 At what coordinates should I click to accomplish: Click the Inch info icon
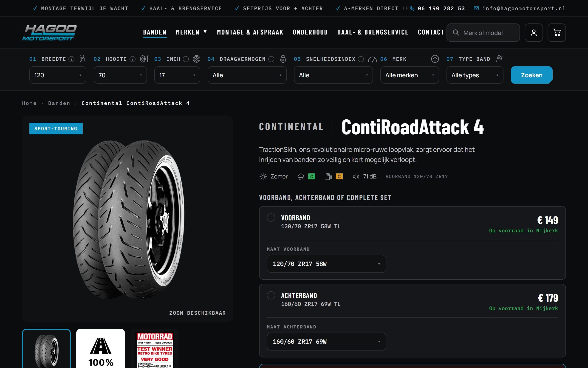click(x=186, y=59)
